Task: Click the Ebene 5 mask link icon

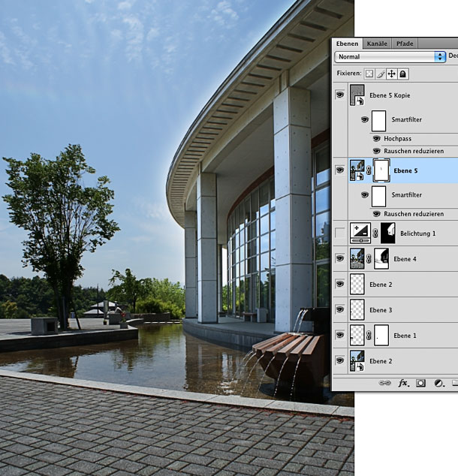Action: point(369,170)
